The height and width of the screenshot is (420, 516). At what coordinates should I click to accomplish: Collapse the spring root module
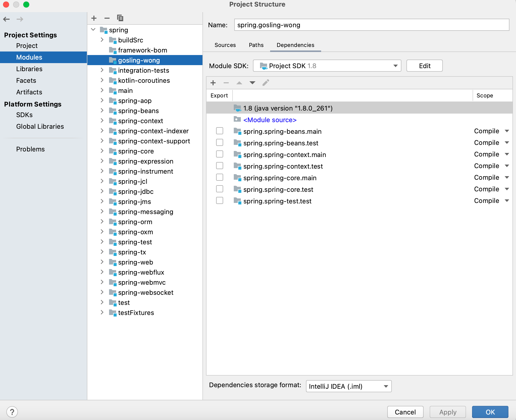93,30
